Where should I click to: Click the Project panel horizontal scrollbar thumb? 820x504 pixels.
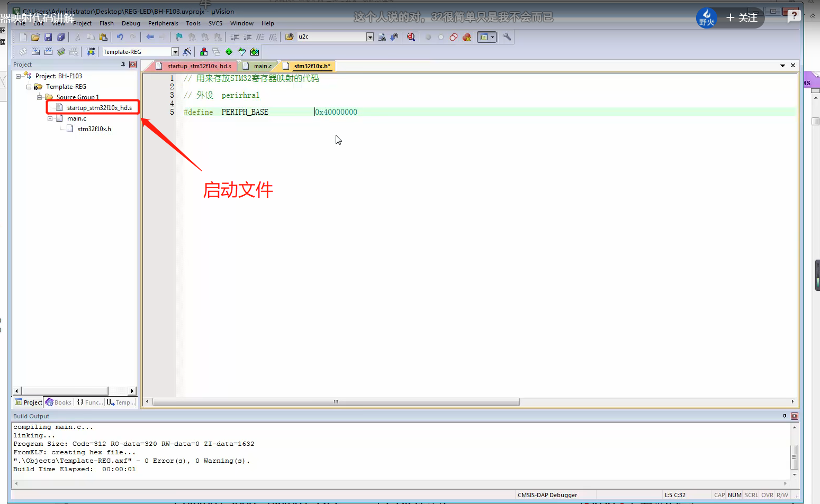pyautogui.click(x=64, y=391)
